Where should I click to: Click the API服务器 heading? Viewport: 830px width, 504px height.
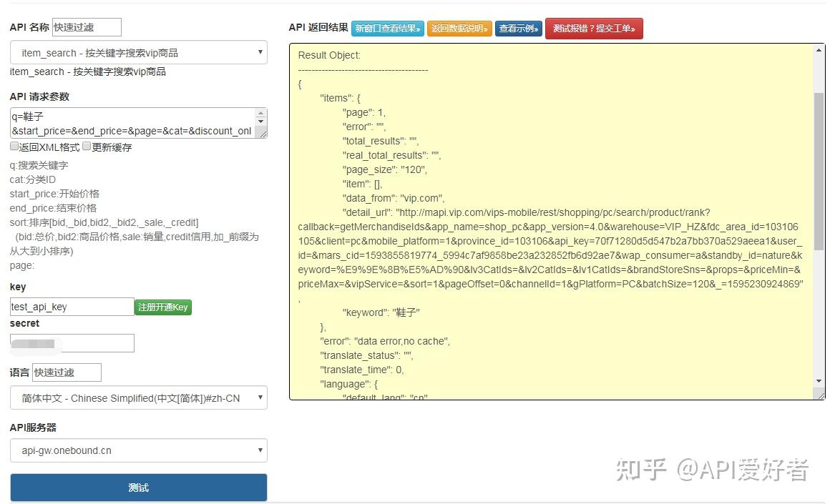point(33,428)
